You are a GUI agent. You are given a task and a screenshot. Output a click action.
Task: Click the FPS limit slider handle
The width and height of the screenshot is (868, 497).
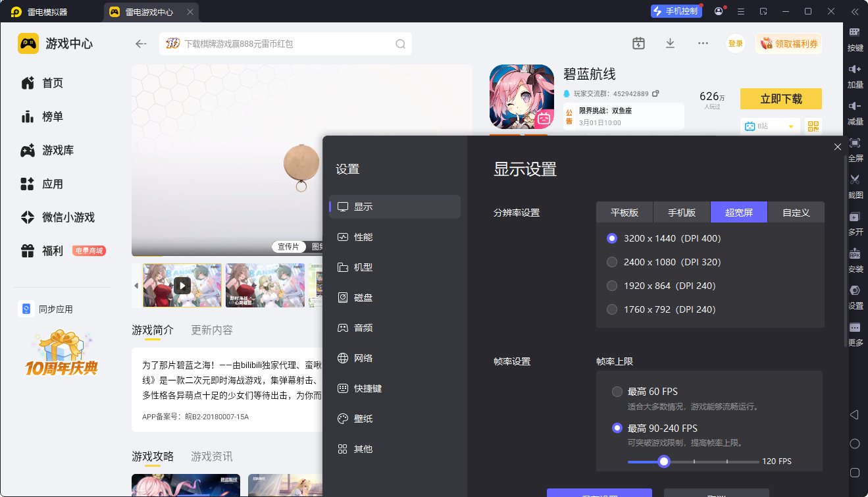pyautogui.click(x=664, y=461)
